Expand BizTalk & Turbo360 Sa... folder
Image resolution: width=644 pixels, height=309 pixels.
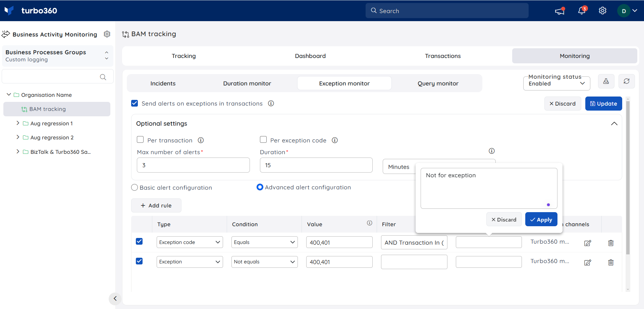tap(18, 151)
